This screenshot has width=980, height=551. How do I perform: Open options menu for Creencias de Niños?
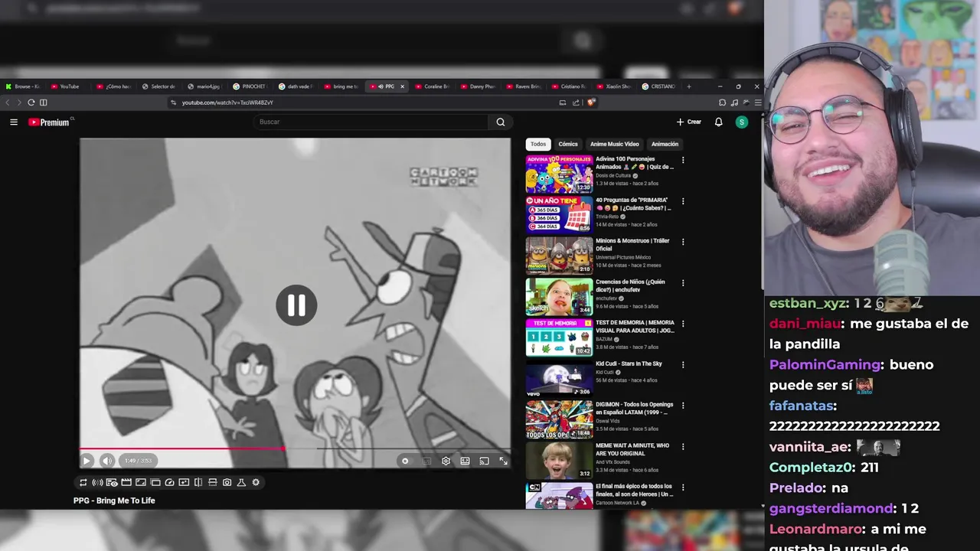point(683,283)
